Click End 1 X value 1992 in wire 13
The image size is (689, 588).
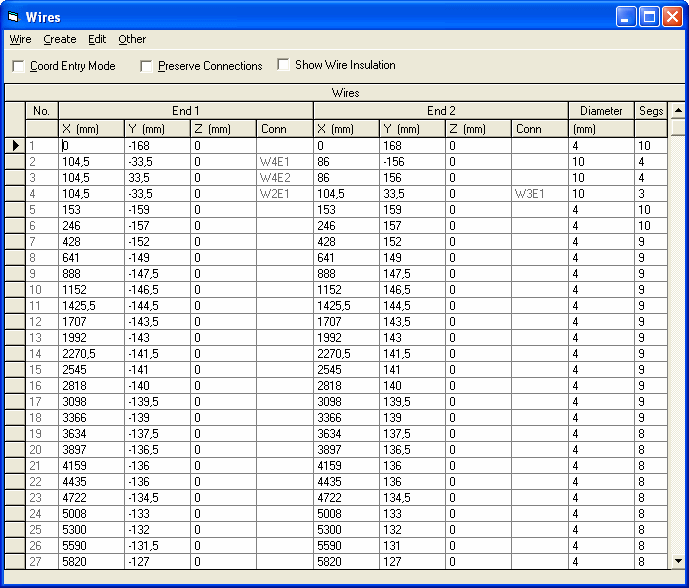coord(91,338)
